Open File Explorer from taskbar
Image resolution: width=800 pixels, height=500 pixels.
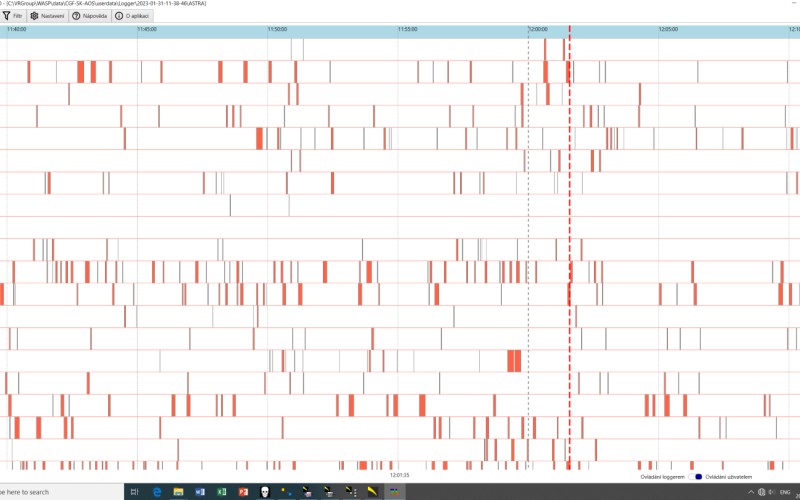178,492
